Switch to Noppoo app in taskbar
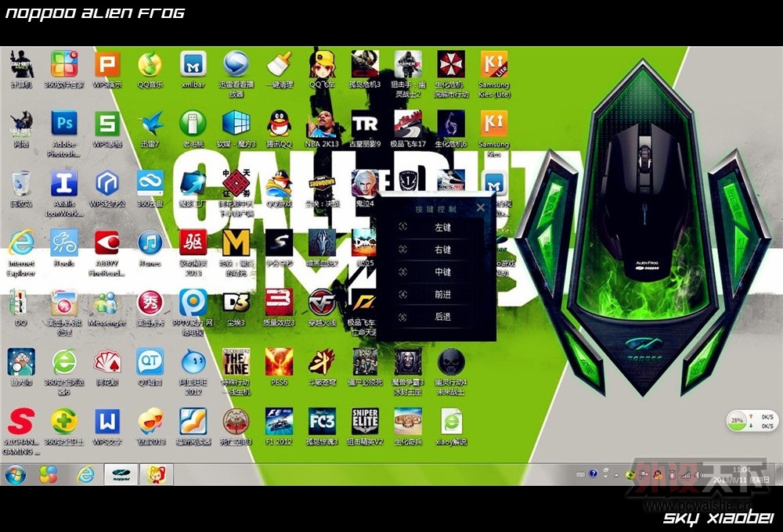783x532 pixels. pos(121,474)
